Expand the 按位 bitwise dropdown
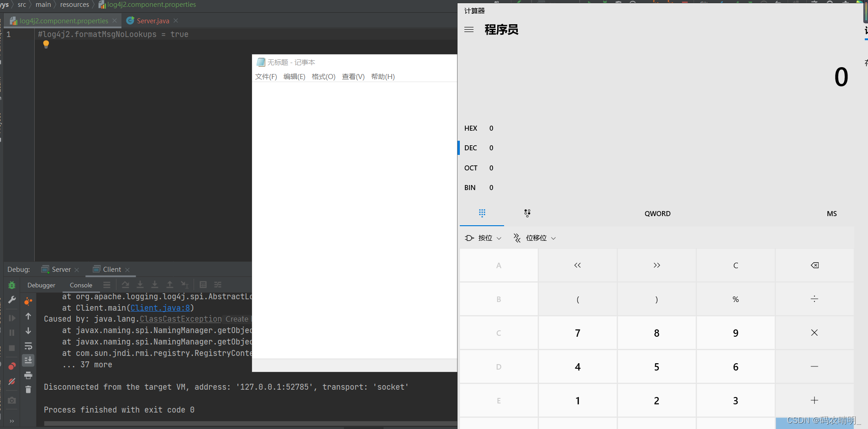Viewport: 868px width, 429px height. tap(483, 238)
